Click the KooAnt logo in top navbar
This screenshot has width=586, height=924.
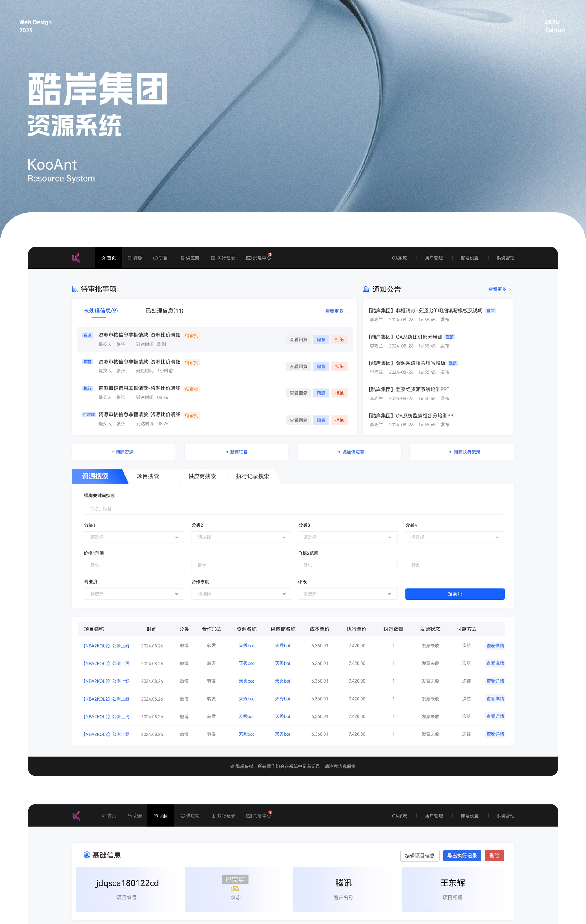pyautogui.click(x=76, y=258)
